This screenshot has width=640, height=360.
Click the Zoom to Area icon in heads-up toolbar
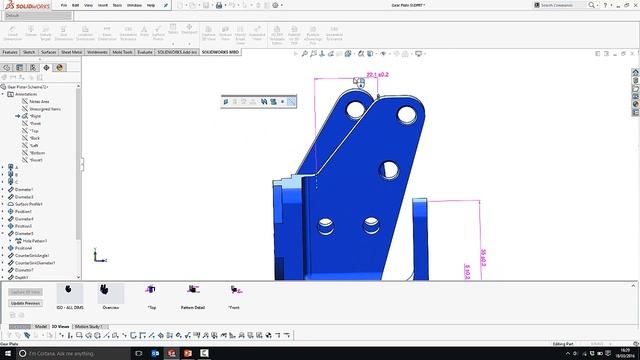(313, 53)
